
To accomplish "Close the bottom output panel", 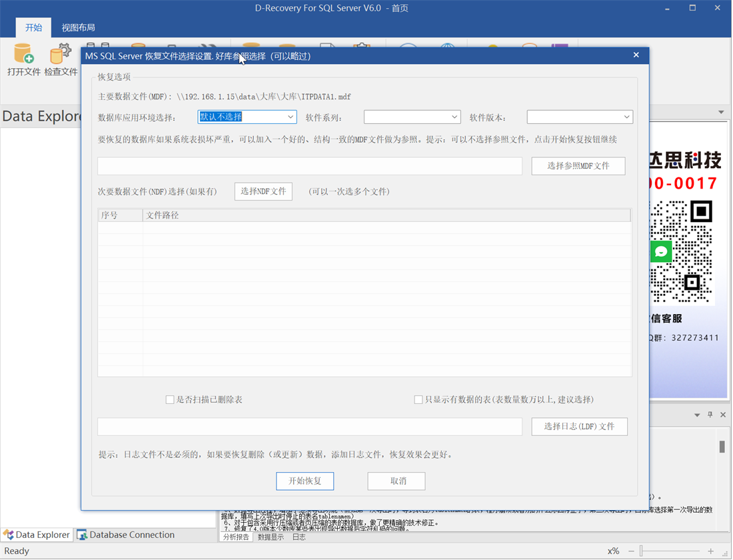I will [723, 415].
